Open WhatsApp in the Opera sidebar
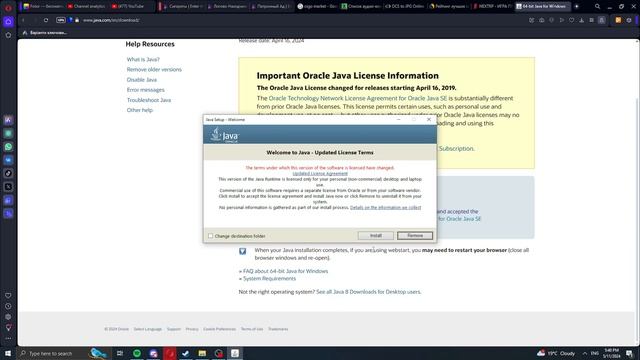The height and width of the screenshot is (360, 640). [x=8, y=147]
